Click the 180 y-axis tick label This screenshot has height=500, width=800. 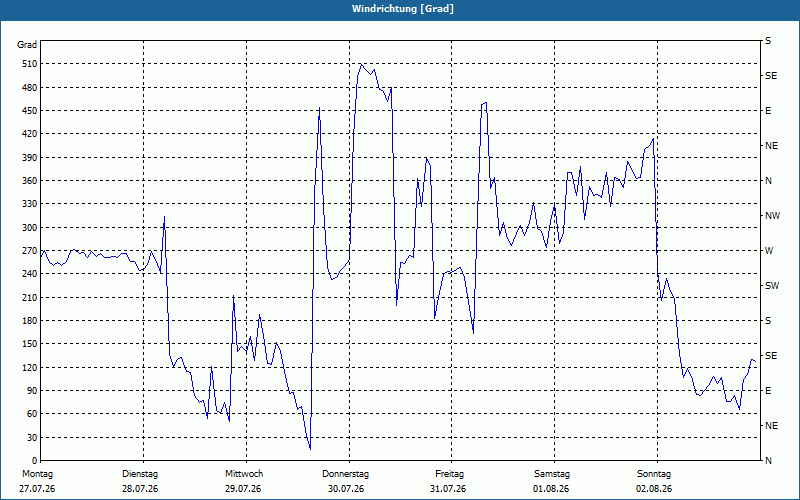click(30, 321)
